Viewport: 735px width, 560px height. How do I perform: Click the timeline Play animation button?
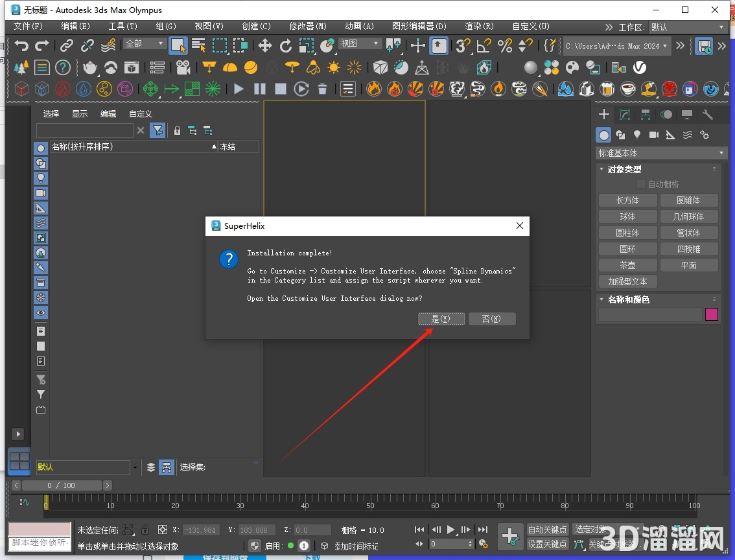pyautogui.click(x=451, y=530)
